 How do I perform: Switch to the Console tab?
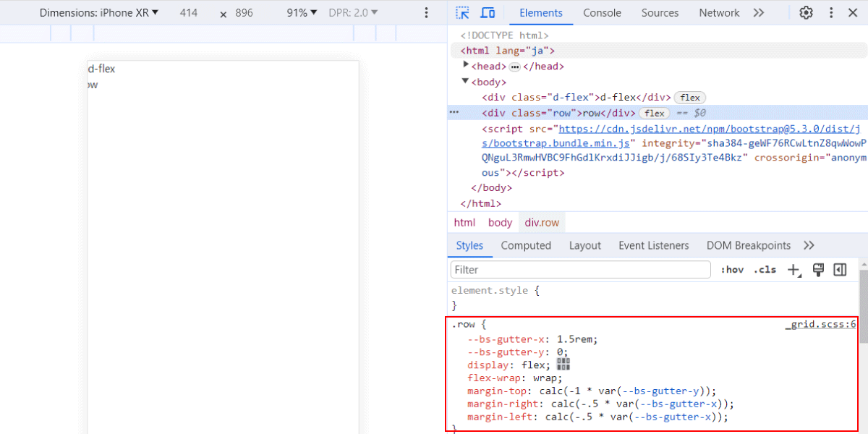coord(602,13)
